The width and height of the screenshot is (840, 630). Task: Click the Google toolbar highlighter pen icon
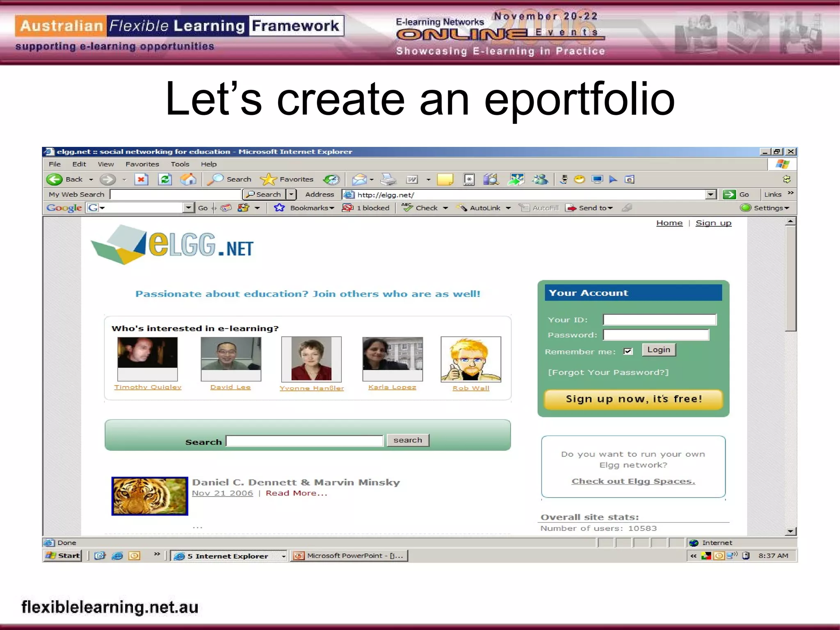(627, 208)
